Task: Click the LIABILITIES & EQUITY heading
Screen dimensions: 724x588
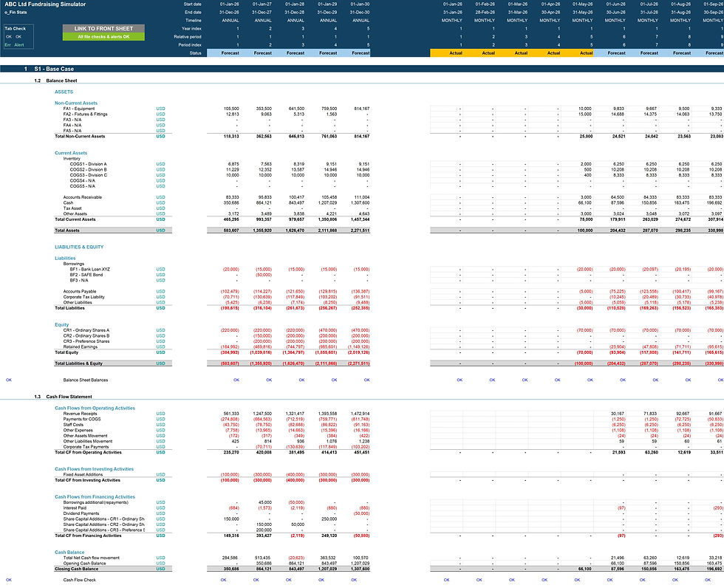Action: [x=79, y=247]
